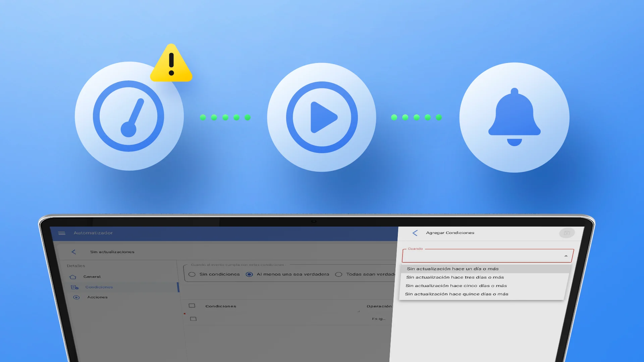Click the General home icon
Viewport: 644px width, 362px height.
[x=73, y=277]
